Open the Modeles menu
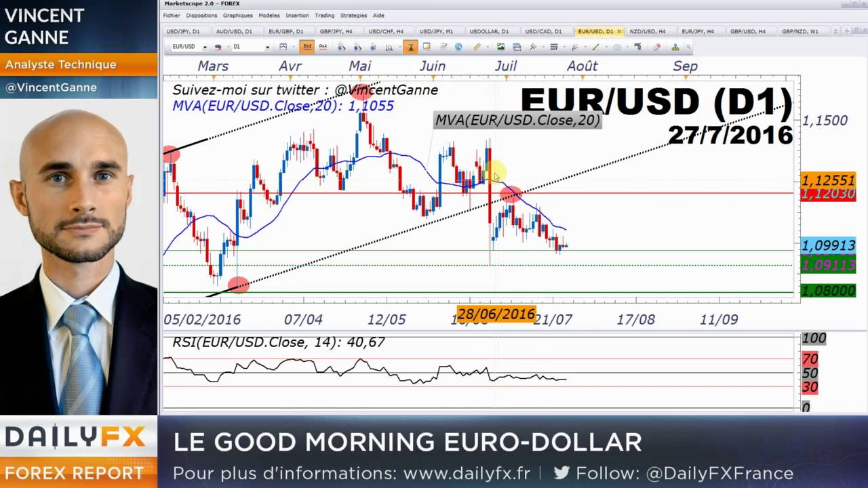The height and width of the screenshot is (488, 868). 269,15
